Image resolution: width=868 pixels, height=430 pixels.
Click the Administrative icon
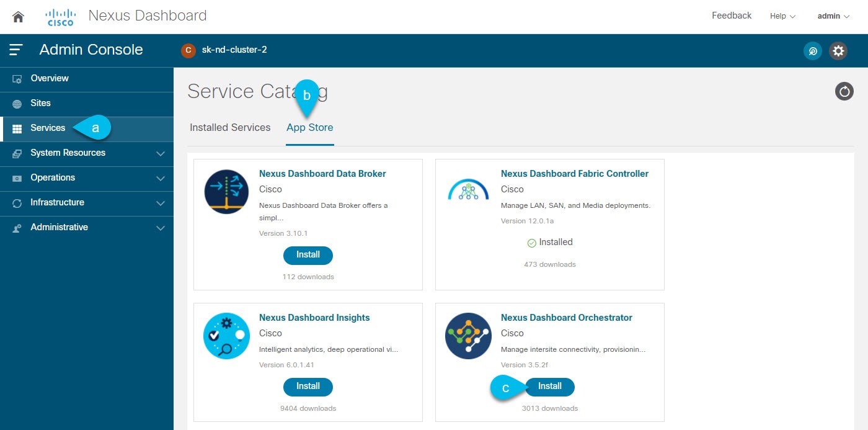tap(17, 228)
